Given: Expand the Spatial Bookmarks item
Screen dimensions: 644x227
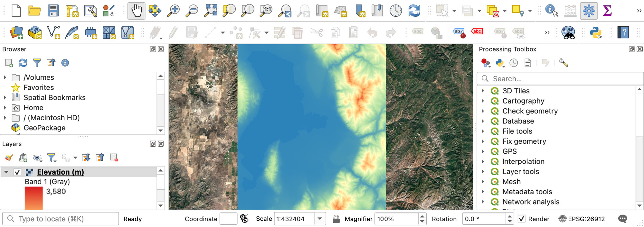Looking at the screenshot, I should tap(5, 97).
